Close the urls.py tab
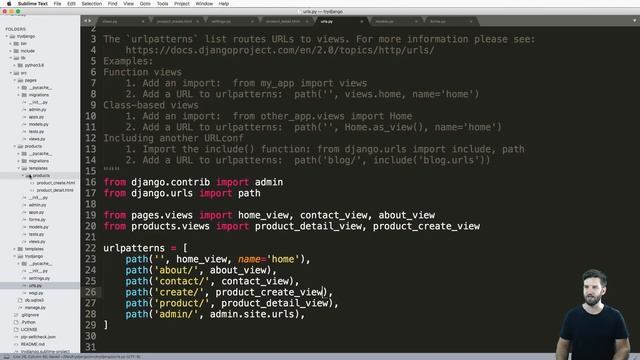Image resolution: width=640 pixels, height=360 pixels. coord(362,21)
